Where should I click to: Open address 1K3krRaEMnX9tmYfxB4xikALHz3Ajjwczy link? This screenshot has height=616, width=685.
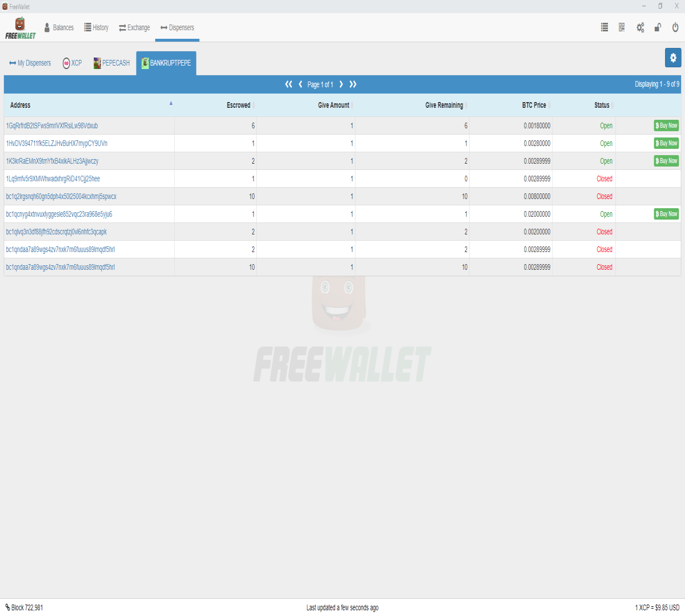point(52,161)
